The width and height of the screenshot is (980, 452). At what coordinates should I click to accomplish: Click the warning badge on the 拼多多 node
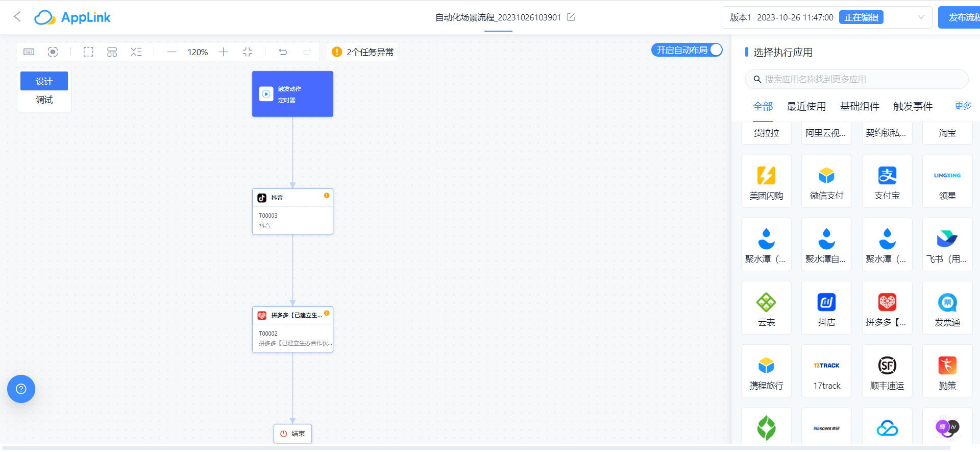click(327, 313)
